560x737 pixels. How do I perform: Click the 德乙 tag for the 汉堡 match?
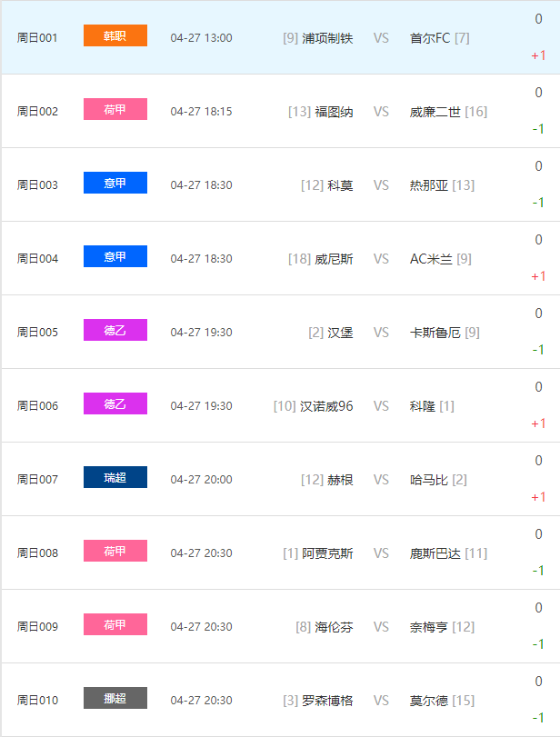(x=115, y=331)
